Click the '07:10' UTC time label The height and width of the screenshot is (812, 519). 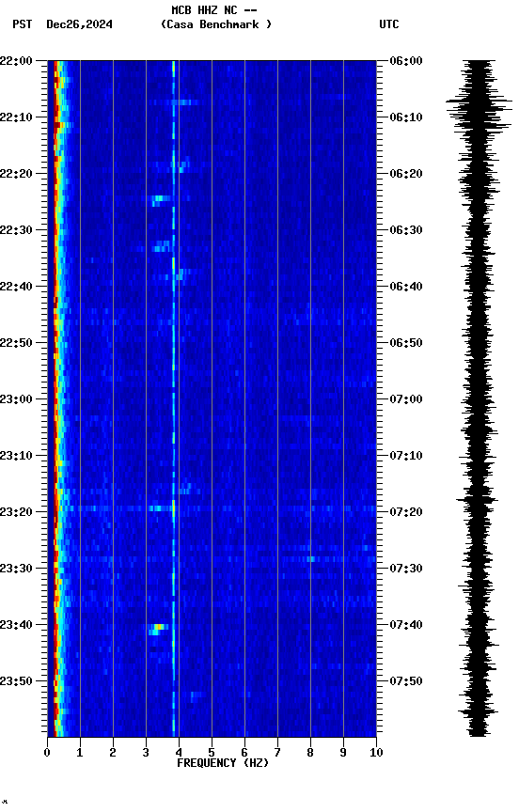406,456
